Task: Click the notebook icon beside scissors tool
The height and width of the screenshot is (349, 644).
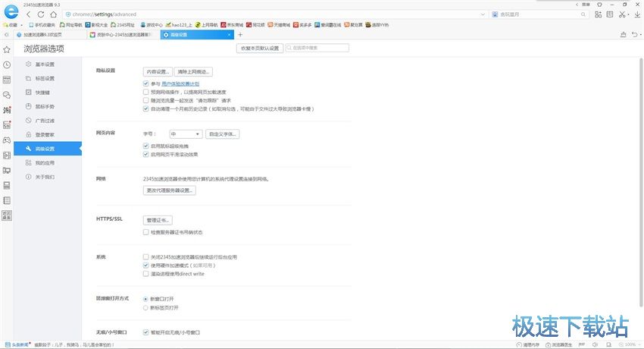Action: coord(610,14)
